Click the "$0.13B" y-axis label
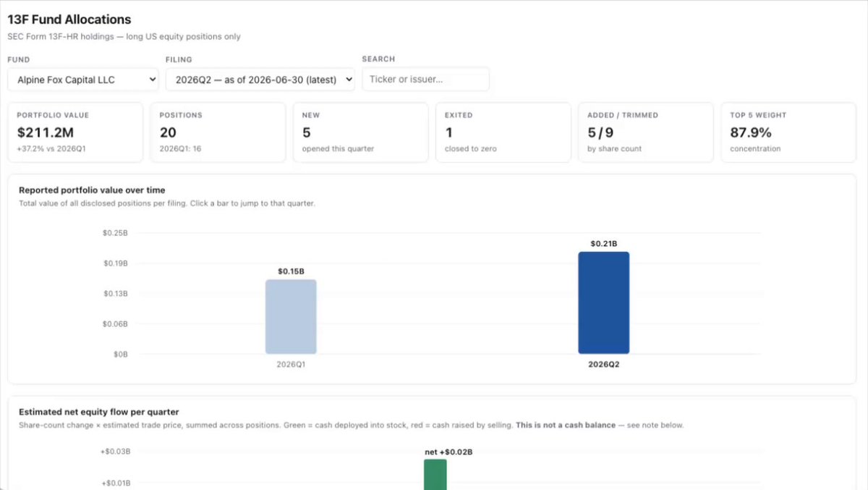This screenshot has height=490, width=868. tap(115, 294)
